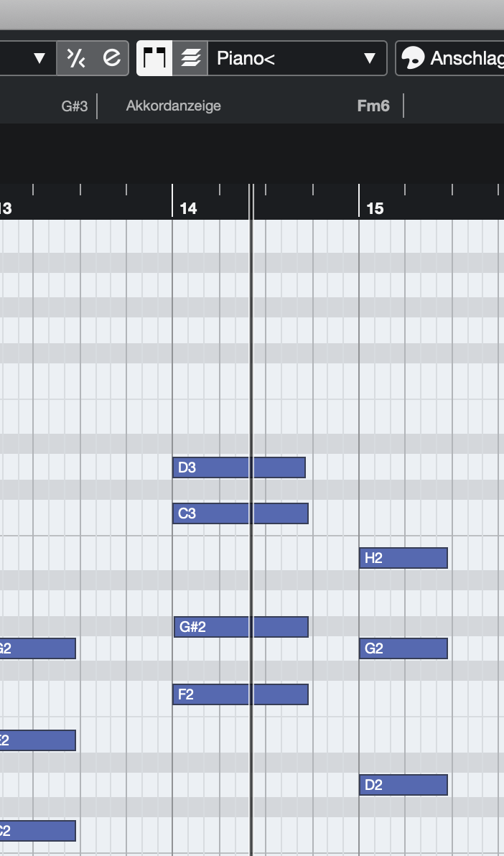This screenshot has height=856, width=504.
Task: Select the D3 note event
Action: pos(238,467)
